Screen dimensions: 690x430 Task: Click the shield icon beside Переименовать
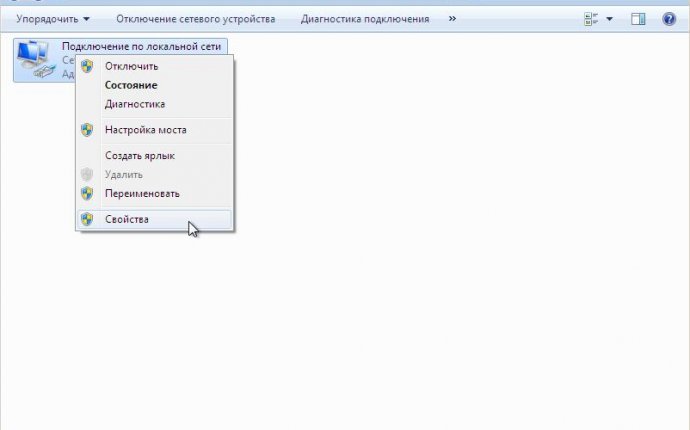tap(87, 194)
